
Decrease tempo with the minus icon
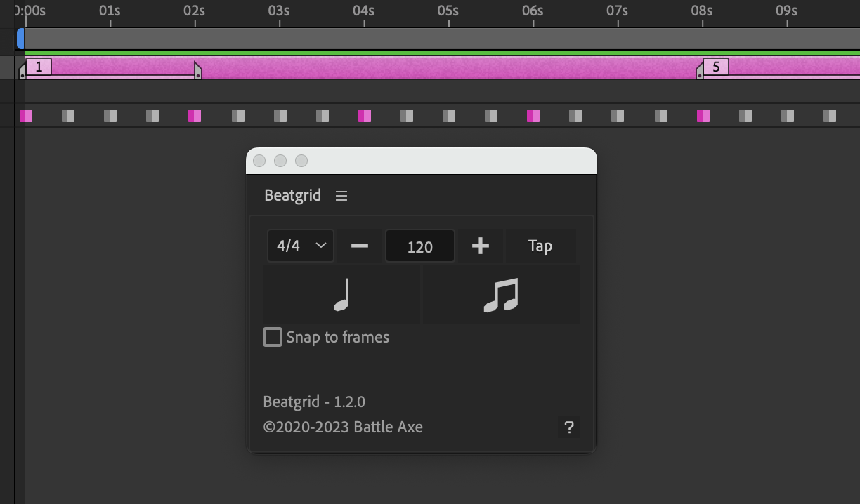click(x=360, y=246)
